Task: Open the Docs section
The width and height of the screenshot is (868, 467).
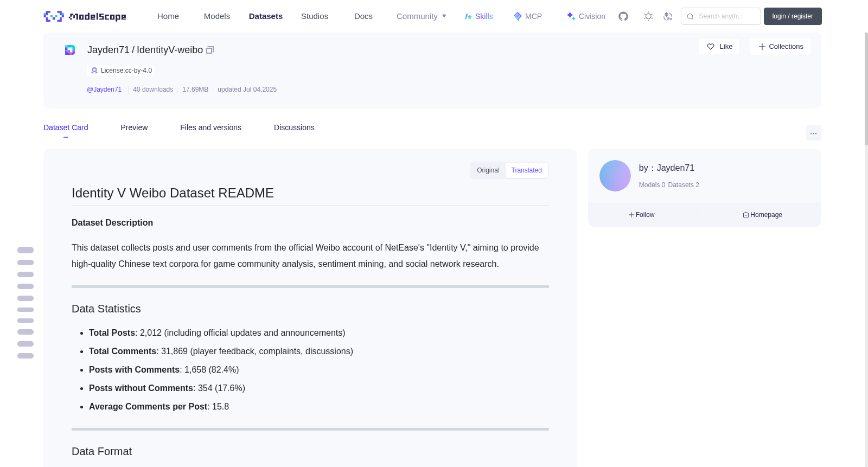Action: click(x=363, y=16)
